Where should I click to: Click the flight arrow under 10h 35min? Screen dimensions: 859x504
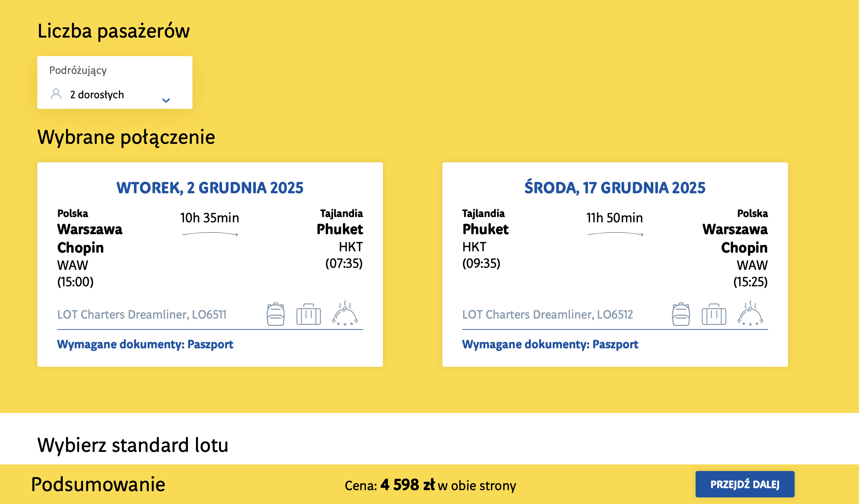pos(210,234)
